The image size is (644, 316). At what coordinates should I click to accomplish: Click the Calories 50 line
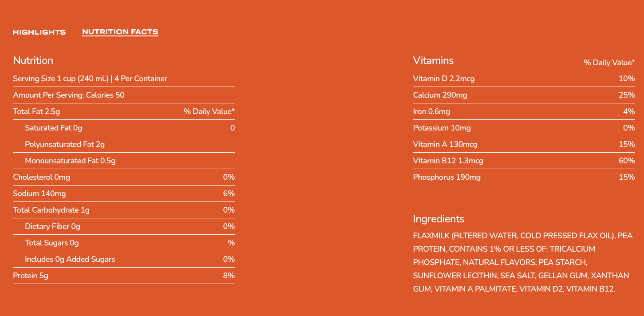coord(68,95)
